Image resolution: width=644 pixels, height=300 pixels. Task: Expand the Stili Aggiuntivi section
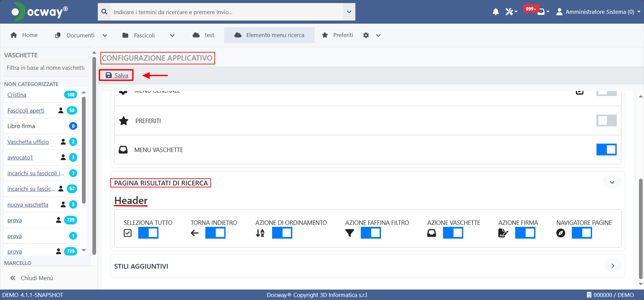click(x=612, y=266)
